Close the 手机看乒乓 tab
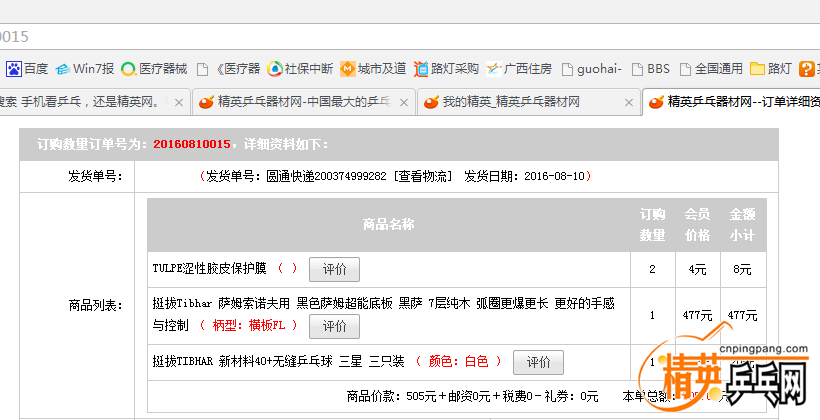The image size is (820, 420). (x=179, y=103)
